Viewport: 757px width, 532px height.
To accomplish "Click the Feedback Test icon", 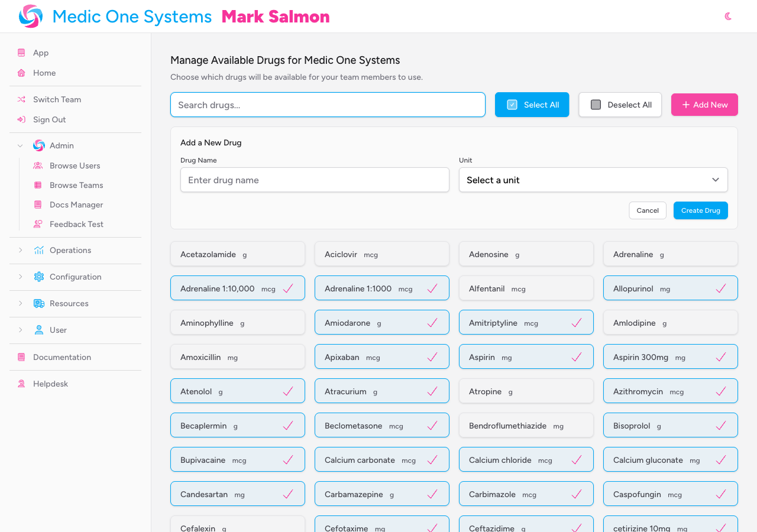I will (38, 224).
